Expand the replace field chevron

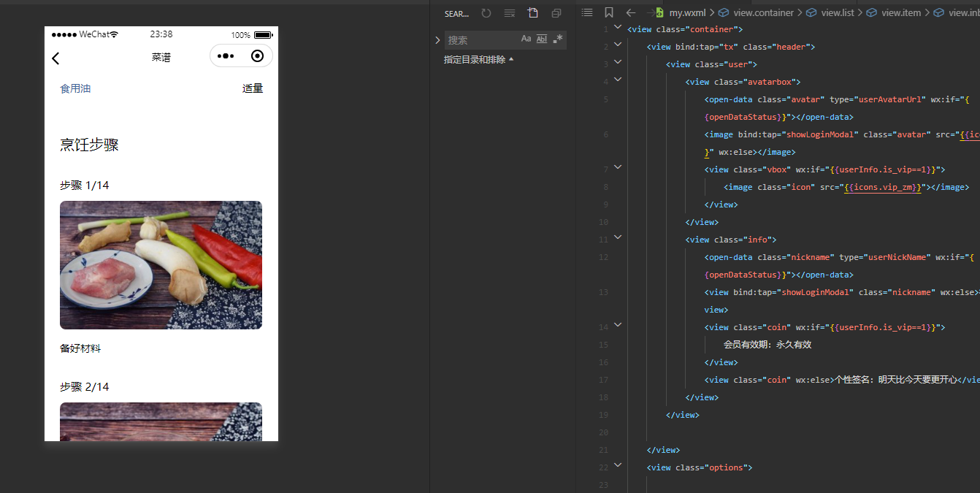click(437, 40)
